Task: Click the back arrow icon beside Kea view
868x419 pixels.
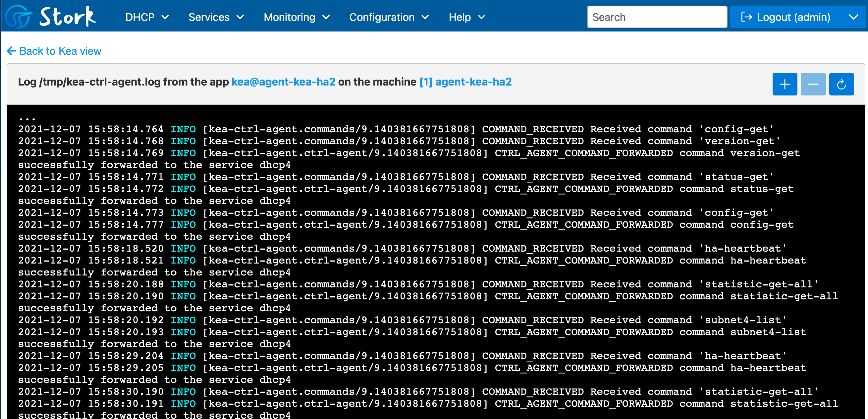Action: coord(11,51)
